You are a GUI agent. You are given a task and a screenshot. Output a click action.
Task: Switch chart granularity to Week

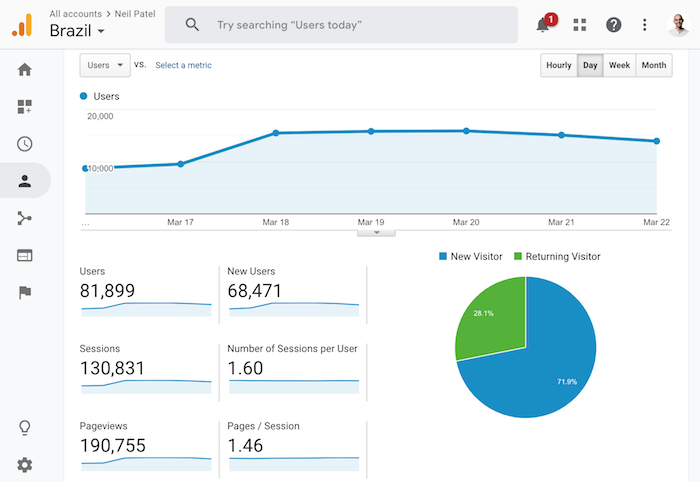coord(619,66)
